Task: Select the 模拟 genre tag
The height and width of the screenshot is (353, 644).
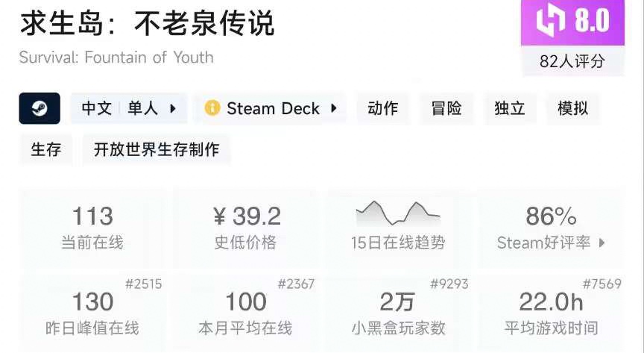Action: click(x=573, y=109)
